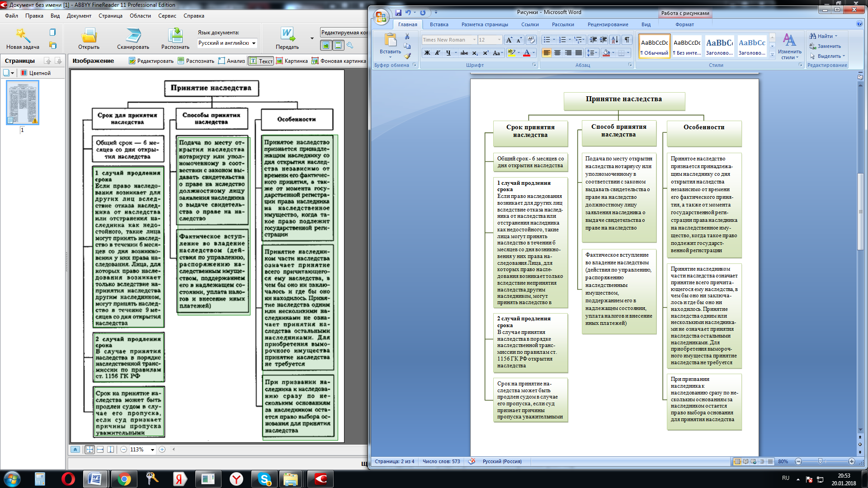Select Фоновая картинка area tool
The height and width of the screenshot is (488, 868).
(339, 61)
